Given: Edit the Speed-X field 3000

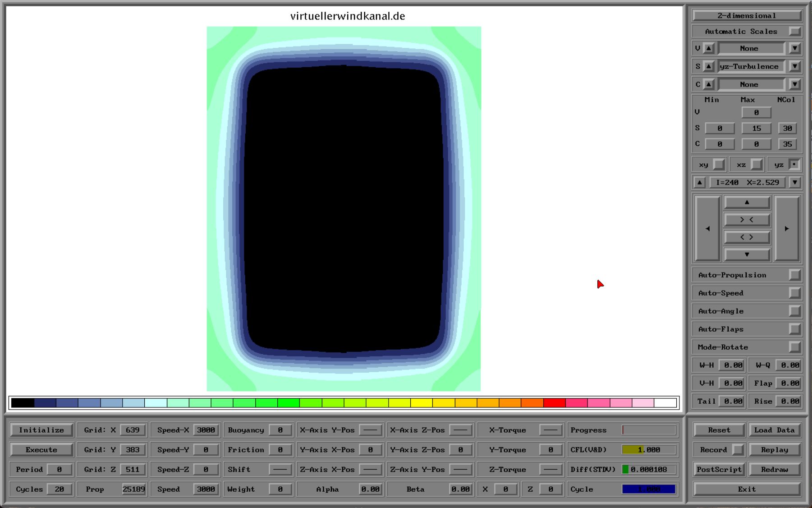Looking at the screenshot, I should (206, 430).
